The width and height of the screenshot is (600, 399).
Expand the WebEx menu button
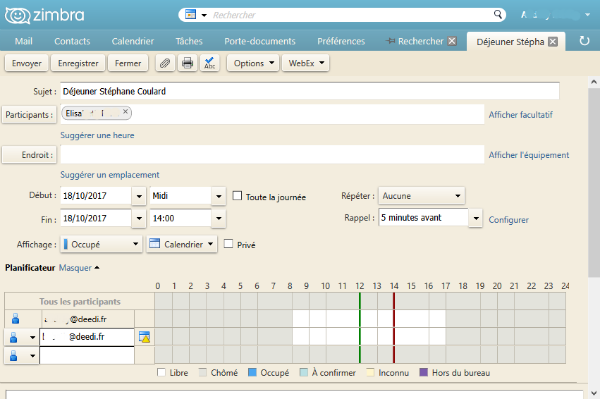coord(306,63)
